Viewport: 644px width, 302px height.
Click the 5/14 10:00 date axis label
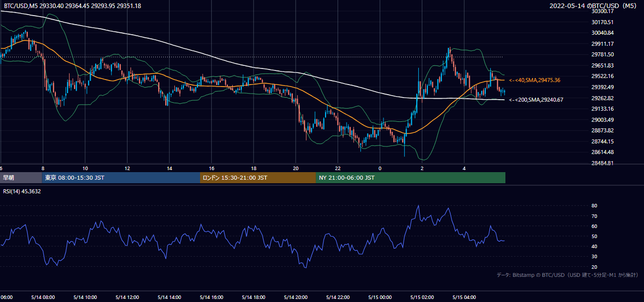[x=85, y=297]
